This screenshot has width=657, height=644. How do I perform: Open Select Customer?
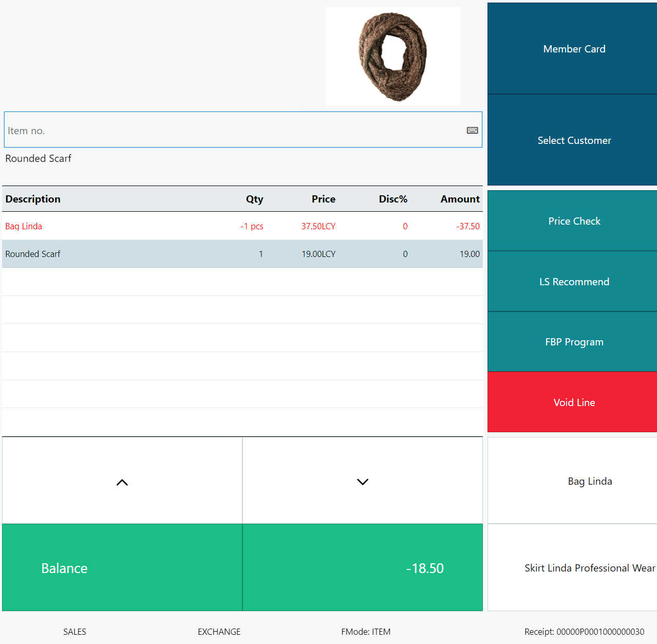574,140
